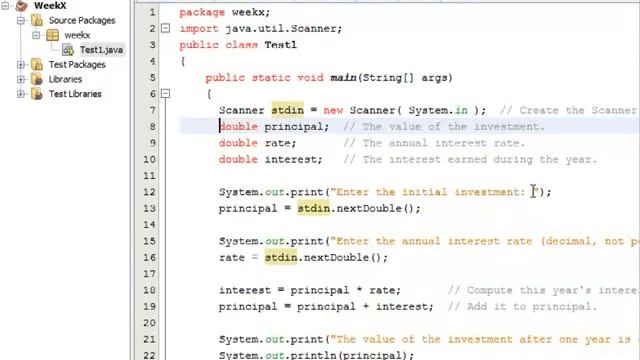Screen dimensions: 640x360
Task: Collapse the main method fold on line 6
Action: click(x=165, y=94)
